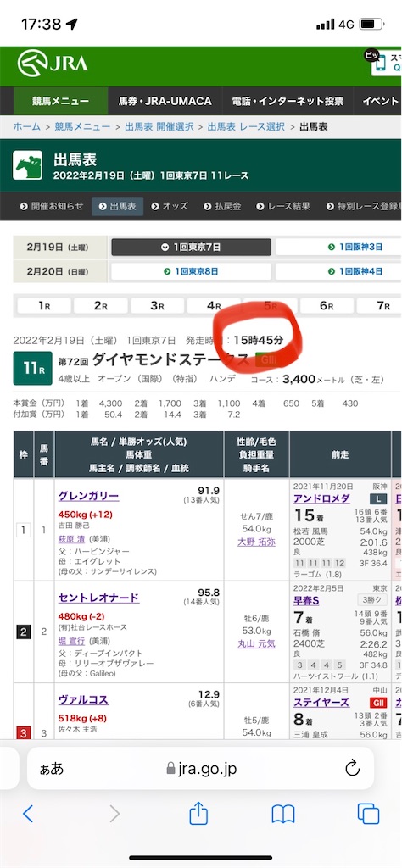Viewport: 402px width, 868px height.
Task: Reload the page with the refresh icon
Action: (352, 768)
